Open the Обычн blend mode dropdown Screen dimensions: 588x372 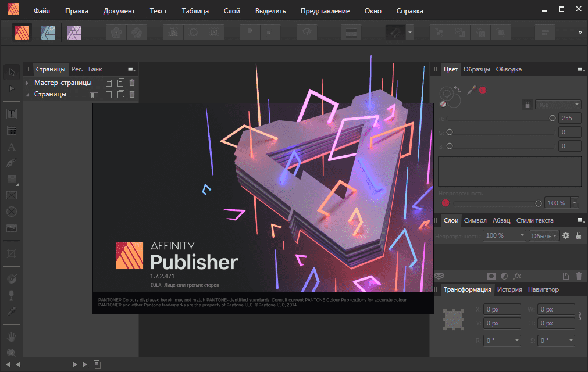(x=544, y=235)
